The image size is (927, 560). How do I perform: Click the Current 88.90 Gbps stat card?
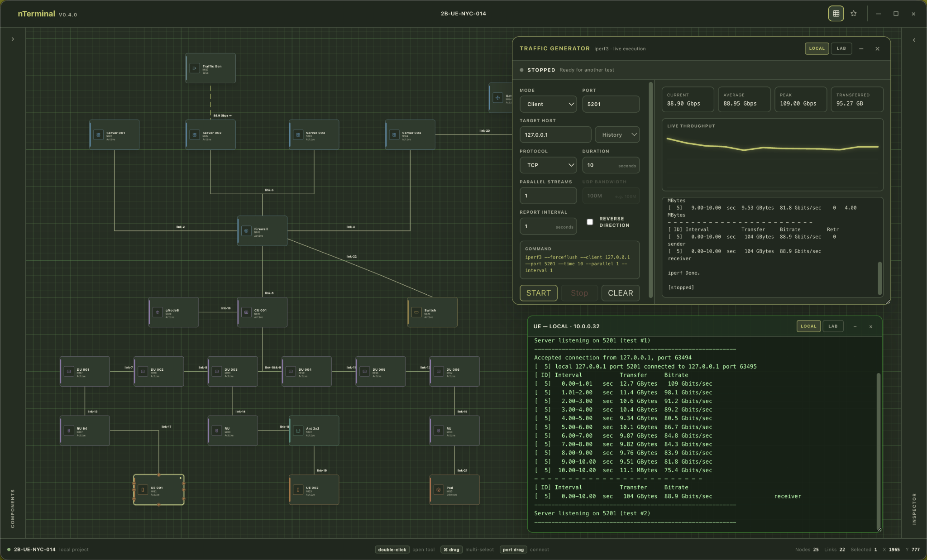click(688, 100)
